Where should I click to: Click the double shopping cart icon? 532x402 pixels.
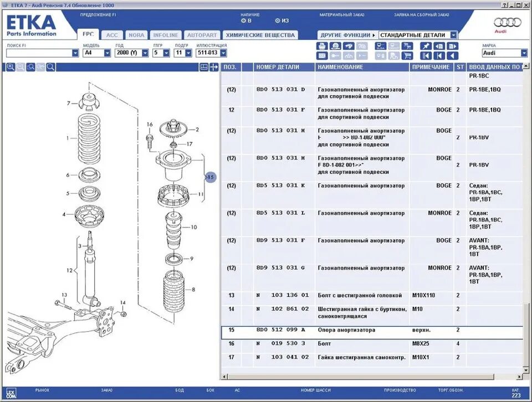[x=407, y=46]
